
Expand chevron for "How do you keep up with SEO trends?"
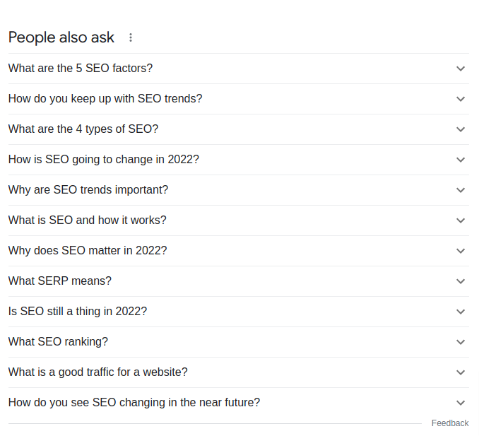click(461, 99)
